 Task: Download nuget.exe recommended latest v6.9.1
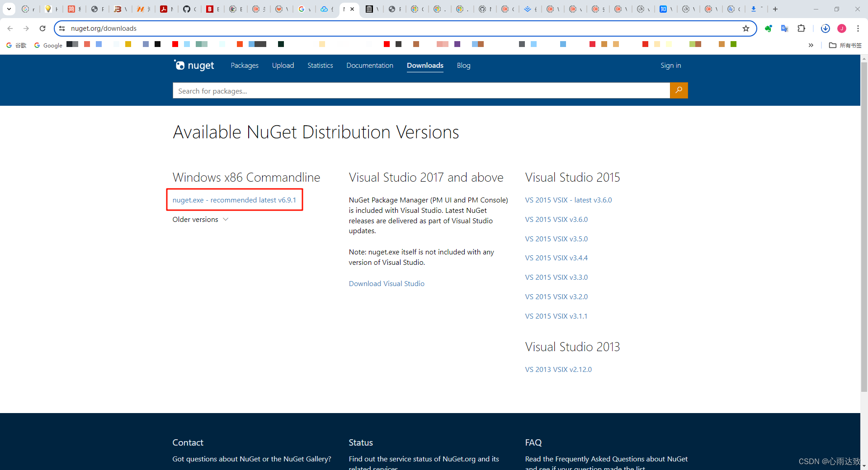coord(234,200)
